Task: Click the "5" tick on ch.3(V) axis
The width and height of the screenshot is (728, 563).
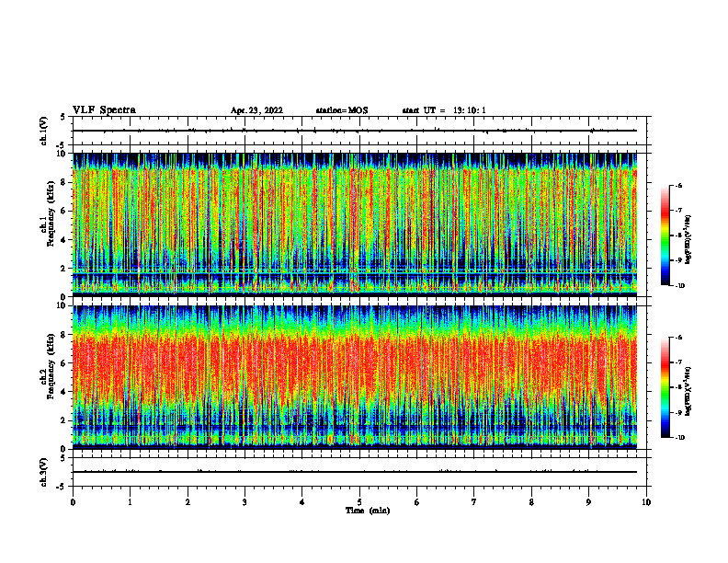Action: (63, 458)
